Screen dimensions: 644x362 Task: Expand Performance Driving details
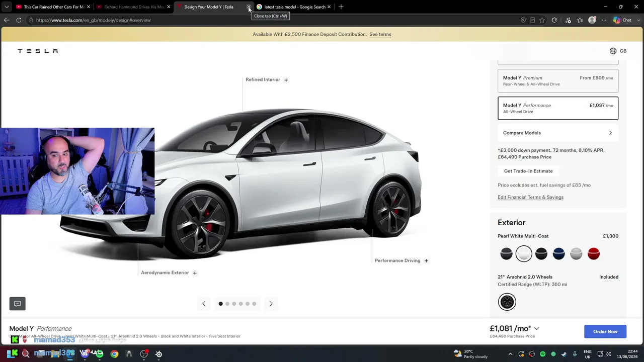426,260
